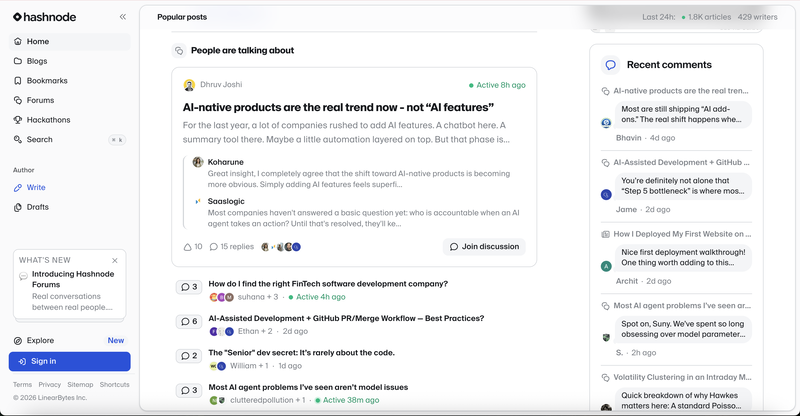Click the Explore compass icon
Image resolution: width=800 pixels, height=416 pixels.
coord(18,340)
